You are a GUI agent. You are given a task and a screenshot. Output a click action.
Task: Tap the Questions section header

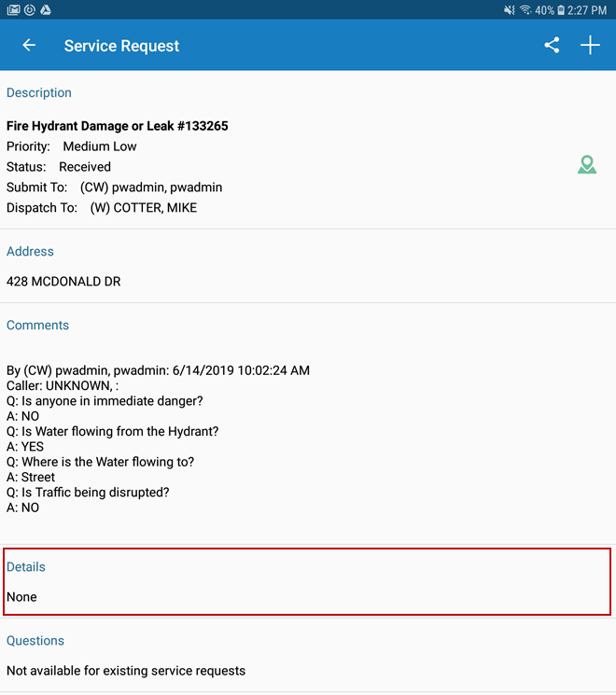pyautogui.click(x=35, y=641)
